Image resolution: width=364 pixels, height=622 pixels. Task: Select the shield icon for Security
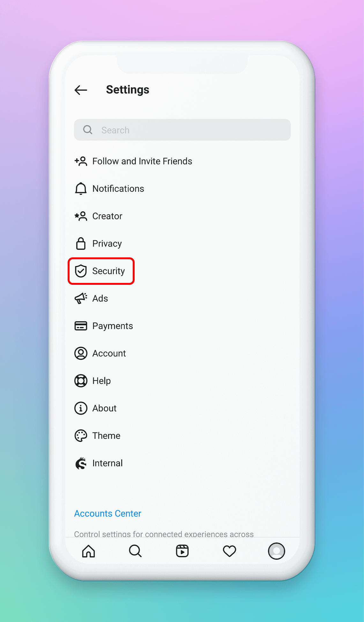click(81, 271)
